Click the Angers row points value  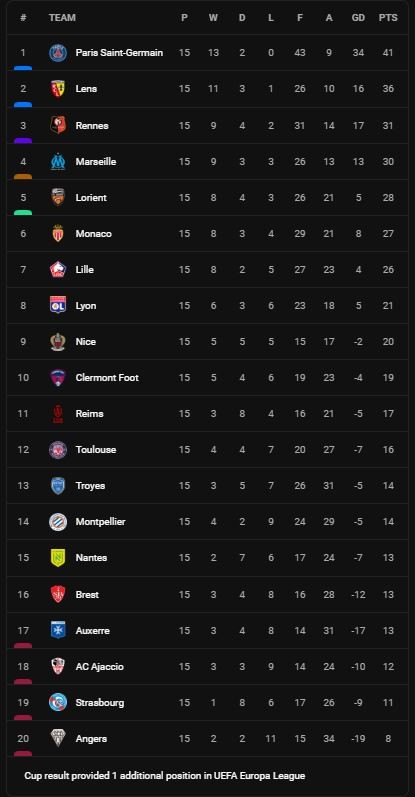388,739
